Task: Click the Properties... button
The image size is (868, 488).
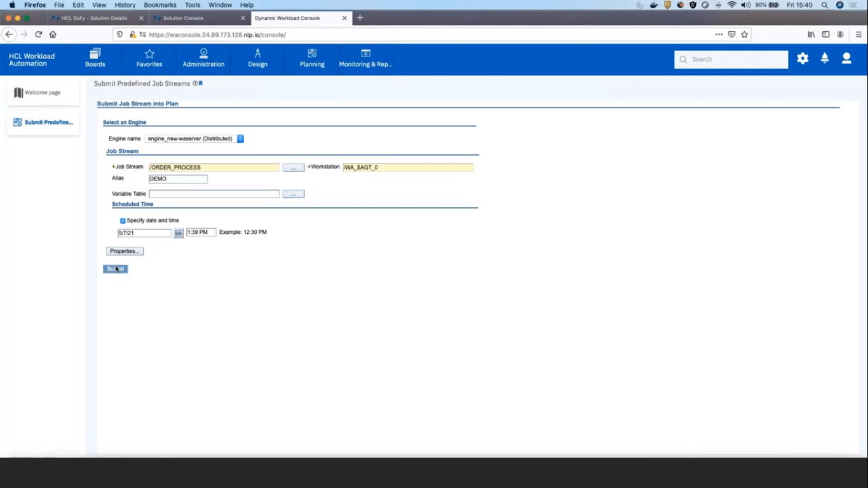Action: click(125, 252)
